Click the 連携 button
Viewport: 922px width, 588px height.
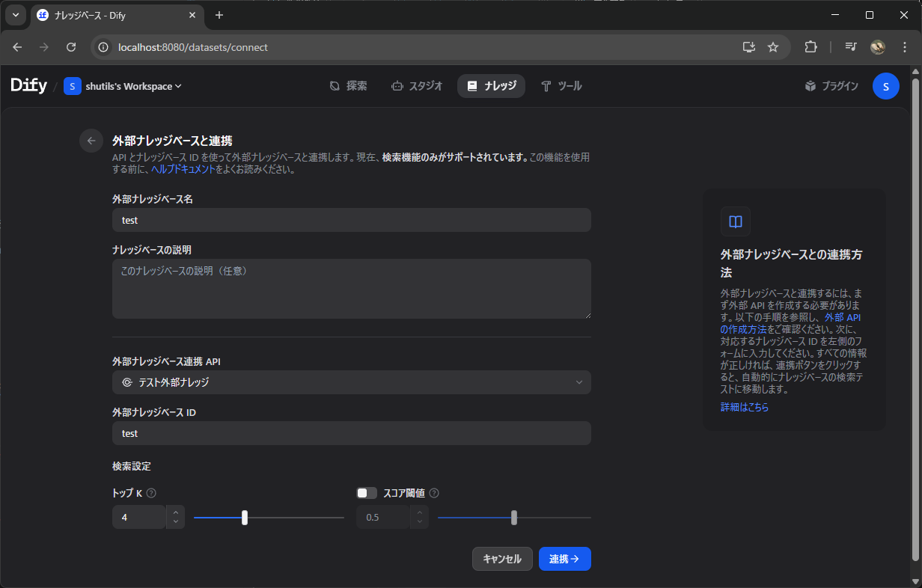click(x=564, y=559)
